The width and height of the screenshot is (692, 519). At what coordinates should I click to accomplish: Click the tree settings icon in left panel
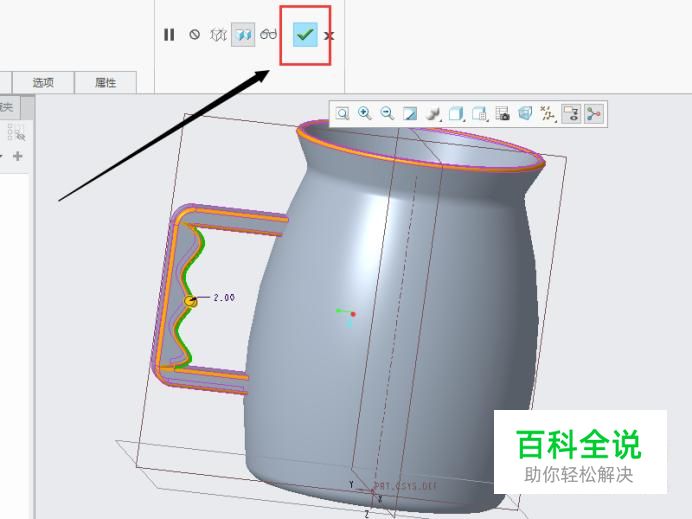(x=16, y=132)
